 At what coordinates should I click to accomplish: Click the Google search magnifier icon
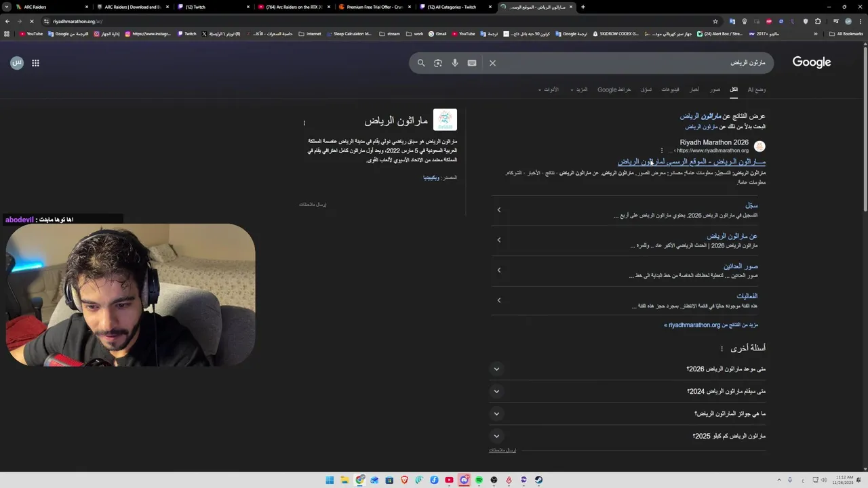[421, 63]
